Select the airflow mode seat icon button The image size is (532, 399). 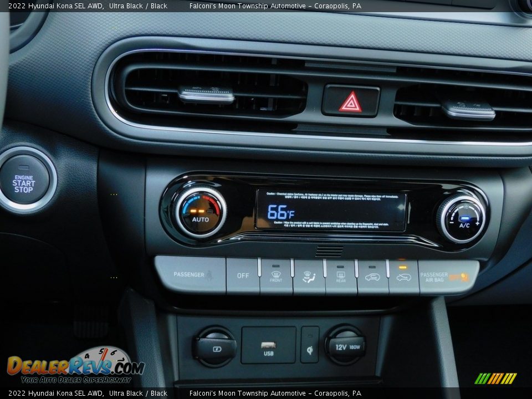click(x=309, y=277)
